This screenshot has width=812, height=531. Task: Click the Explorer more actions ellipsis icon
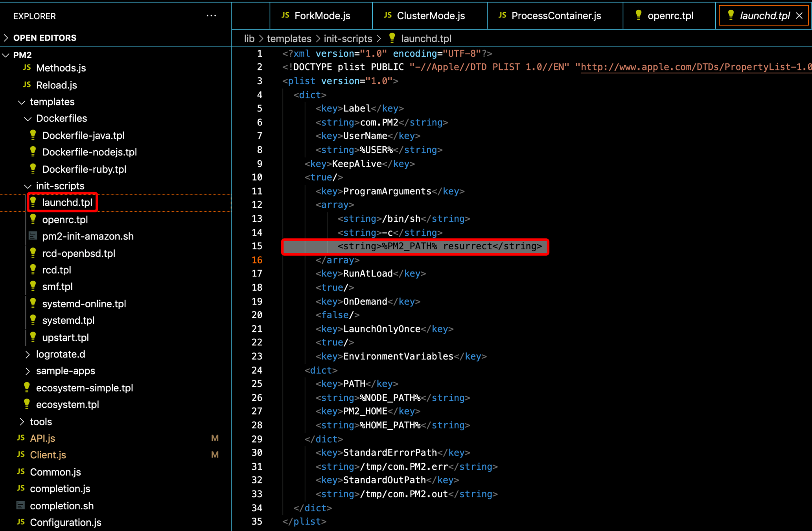[x=211, y=16]
